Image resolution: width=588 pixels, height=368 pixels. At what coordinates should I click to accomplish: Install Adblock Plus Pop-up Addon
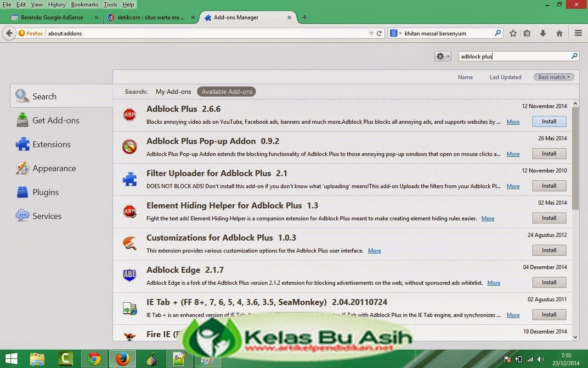pyautogui.click(x=549, y=154)
